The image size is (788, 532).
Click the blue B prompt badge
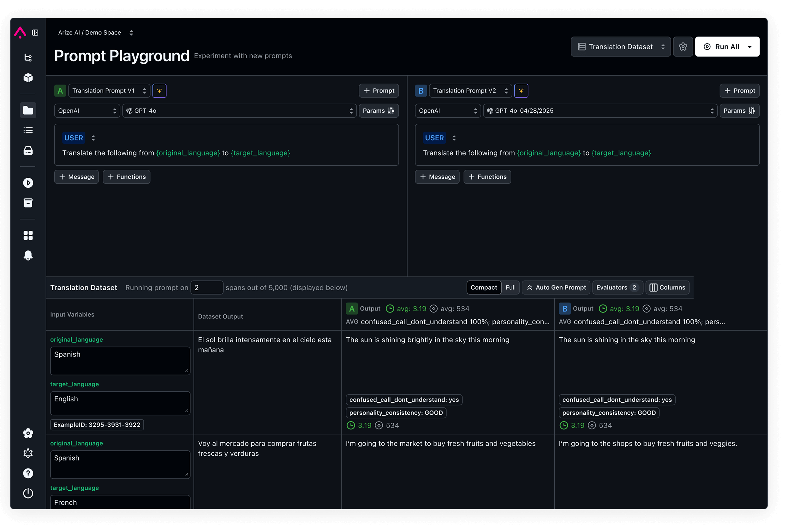(421, 91)
